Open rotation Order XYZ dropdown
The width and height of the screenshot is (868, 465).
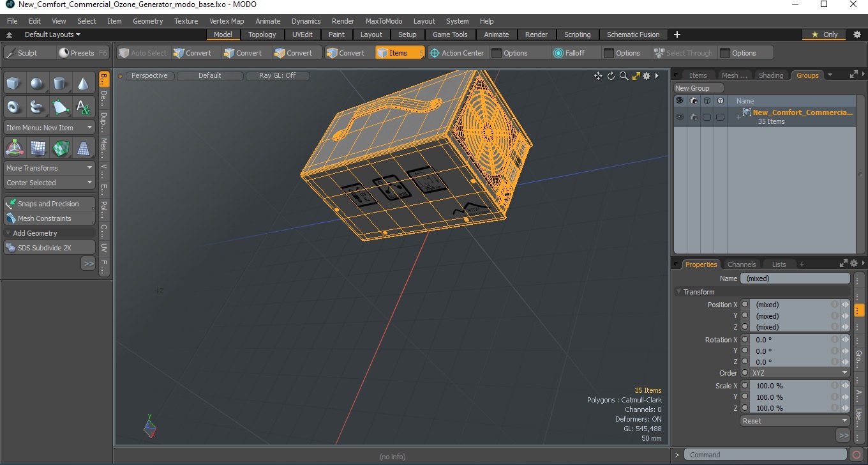800,373
